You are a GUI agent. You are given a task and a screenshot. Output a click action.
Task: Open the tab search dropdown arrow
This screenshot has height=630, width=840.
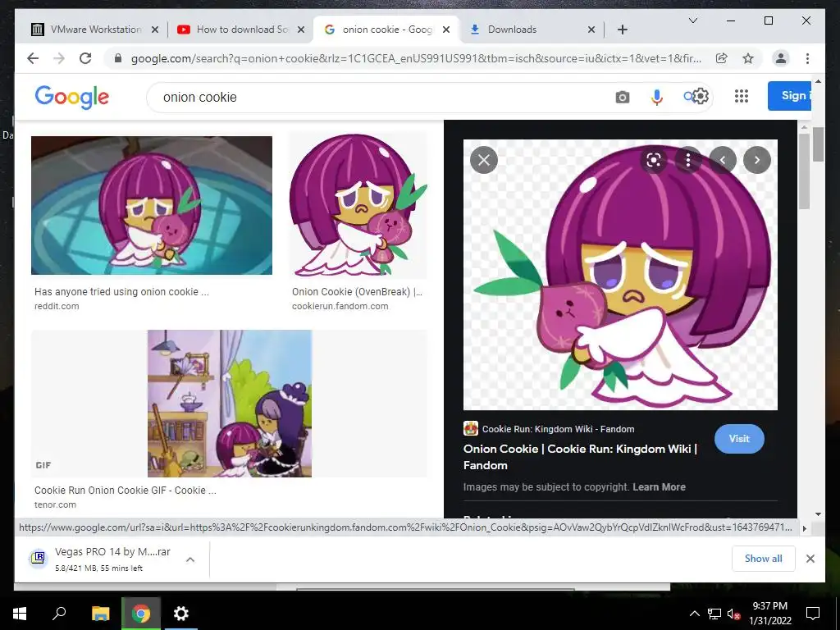click(692, 21)
